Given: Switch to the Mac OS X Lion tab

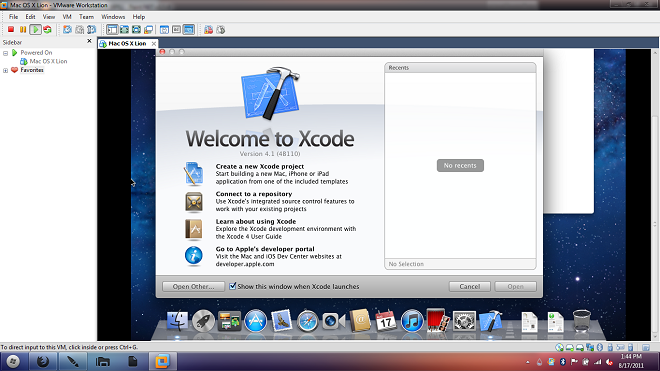Looking at the screenshot, I should tap(127, 43).
